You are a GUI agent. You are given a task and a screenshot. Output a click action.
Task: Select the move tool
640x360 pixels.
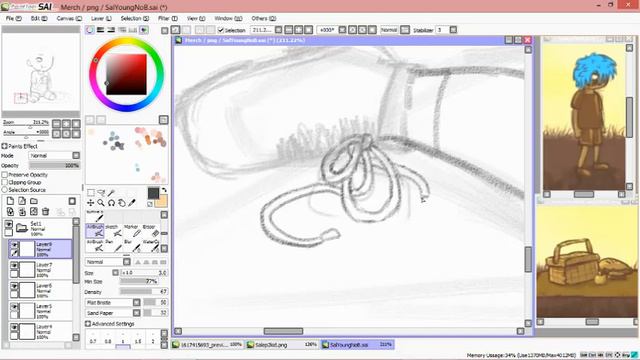point(91,203)
